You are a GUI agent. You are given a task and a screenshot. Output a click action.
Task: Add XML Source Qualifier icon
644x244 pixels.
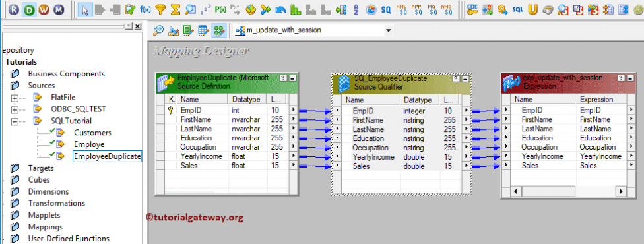tap(401, 10)
